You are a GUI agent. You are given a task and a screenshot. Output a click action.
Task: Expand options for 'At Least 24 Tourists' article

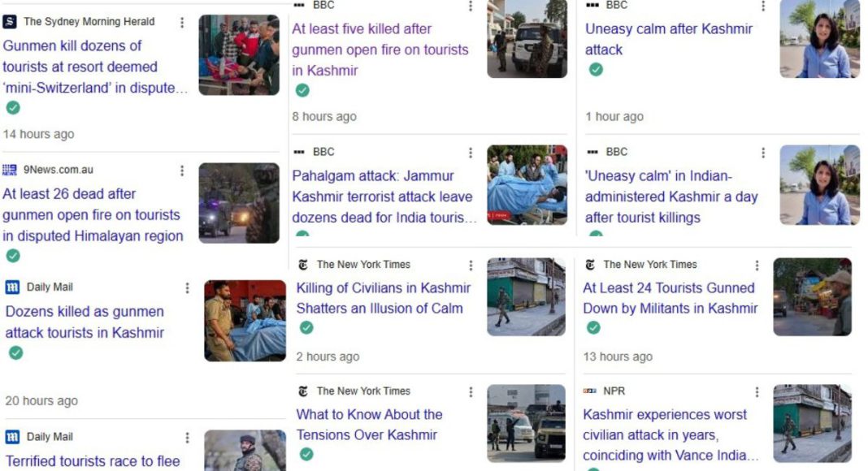pyautogui.click(x=757, y=266)
